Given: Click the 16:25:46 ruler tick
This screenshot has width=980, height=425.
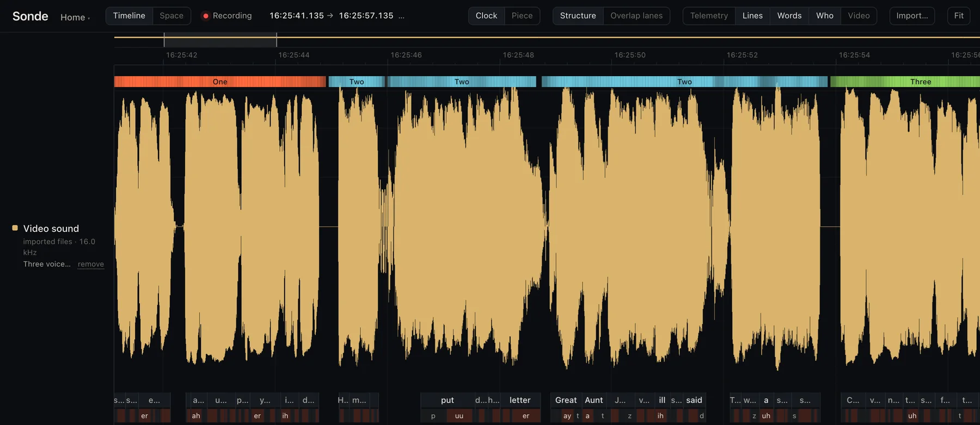Looking at the screenshot, I should tap(406, 55).
